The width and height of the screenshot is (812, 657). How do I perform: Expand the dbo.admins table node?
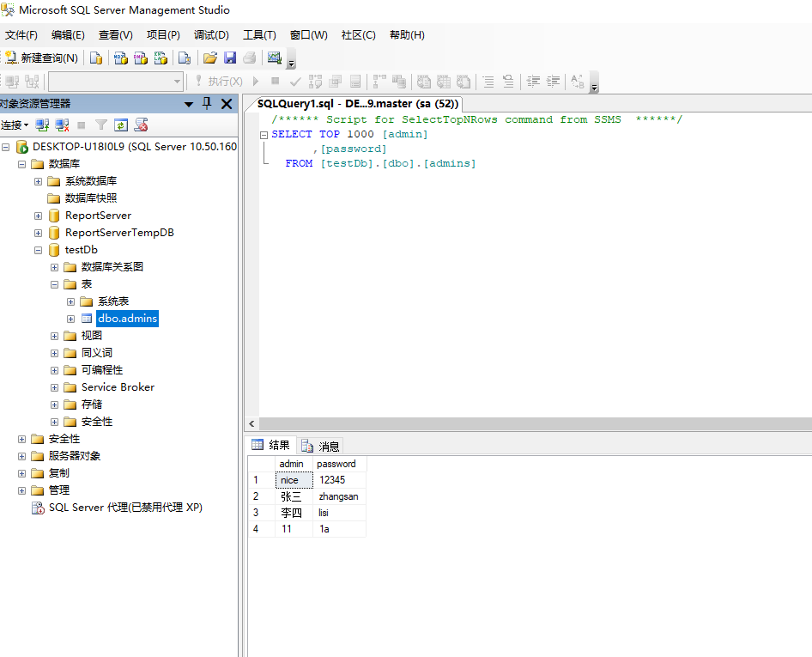[x=71, y=319]
